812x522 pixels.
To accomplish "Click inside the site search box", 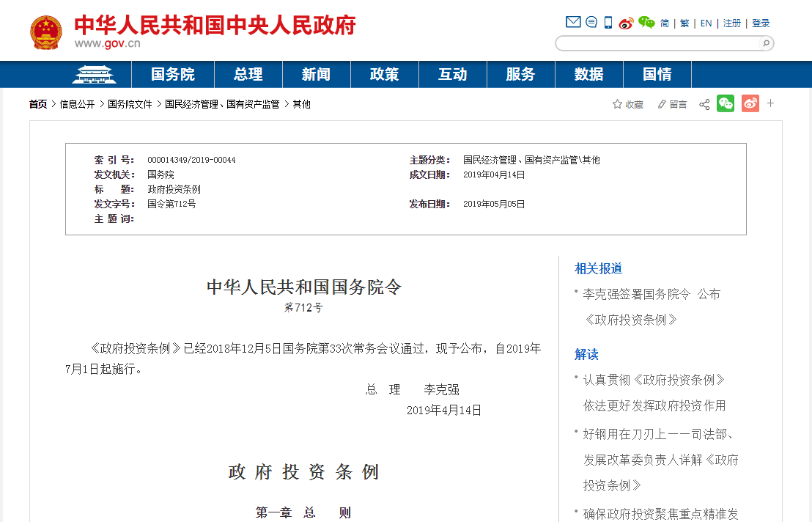I will point(656,43).
